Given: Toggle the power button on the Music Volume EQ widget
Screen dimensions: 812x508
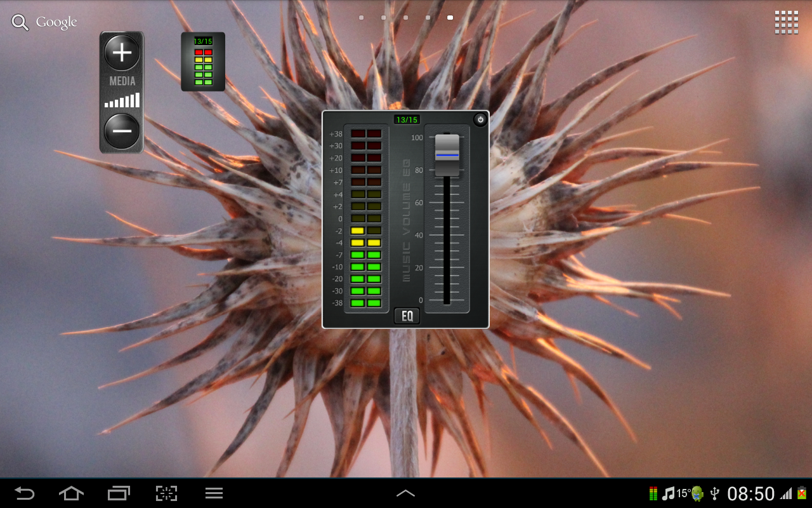Looking at the screenshot, I should coord(480,119).
